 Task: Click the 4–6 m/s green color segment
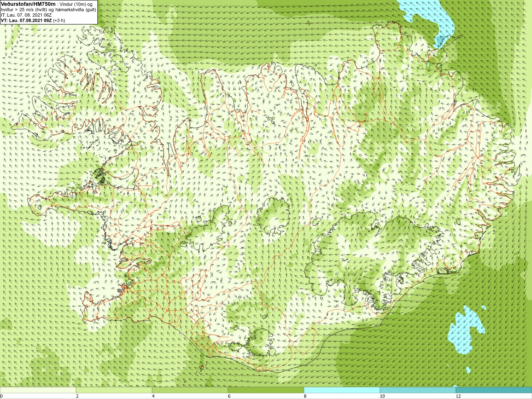[x=190, y=390]
